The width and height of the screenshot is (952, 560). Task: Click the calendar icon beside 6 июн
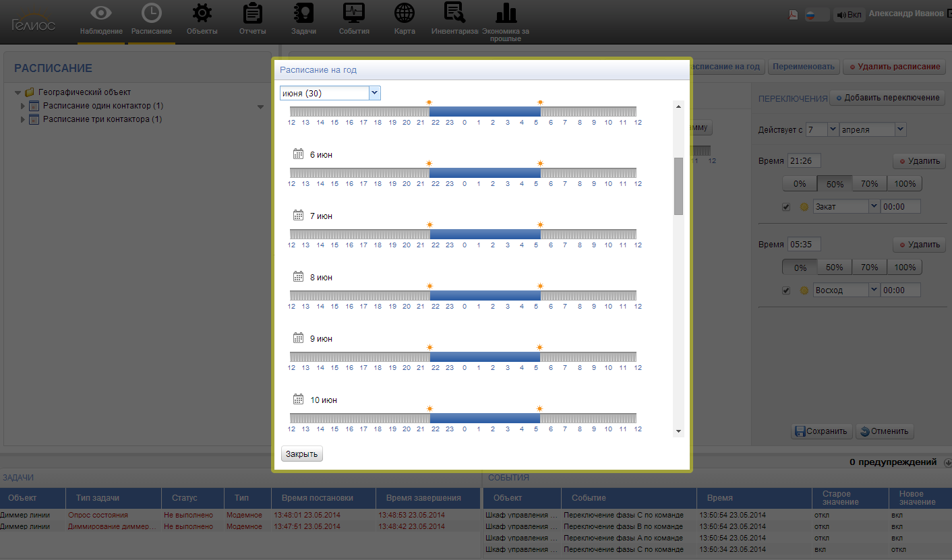(x=299, y=154)
